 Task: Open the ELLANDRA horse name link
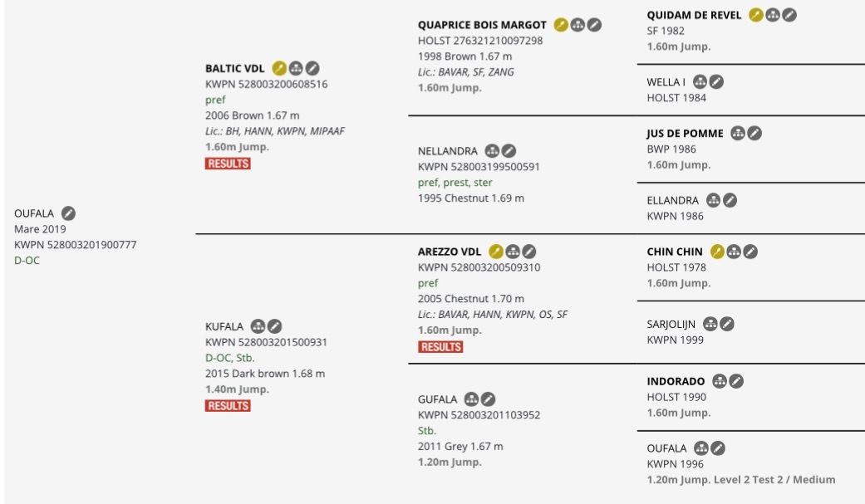[x=672, y=200]
